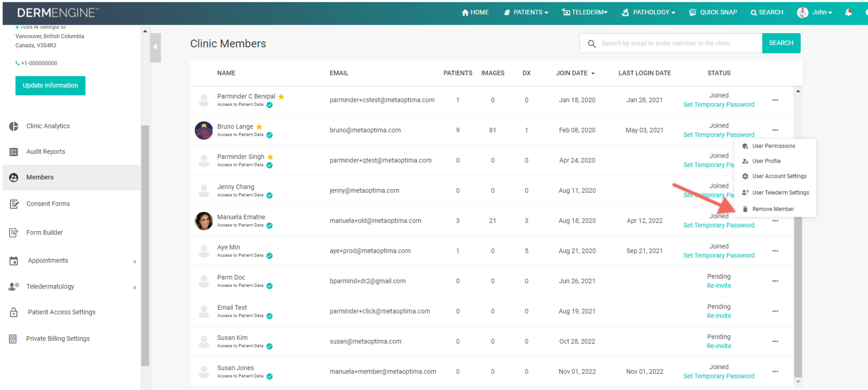This screenshot has width=868, height=390.
Task: Open the Members section in the sidebar
Action: click(x=72, y=177)
